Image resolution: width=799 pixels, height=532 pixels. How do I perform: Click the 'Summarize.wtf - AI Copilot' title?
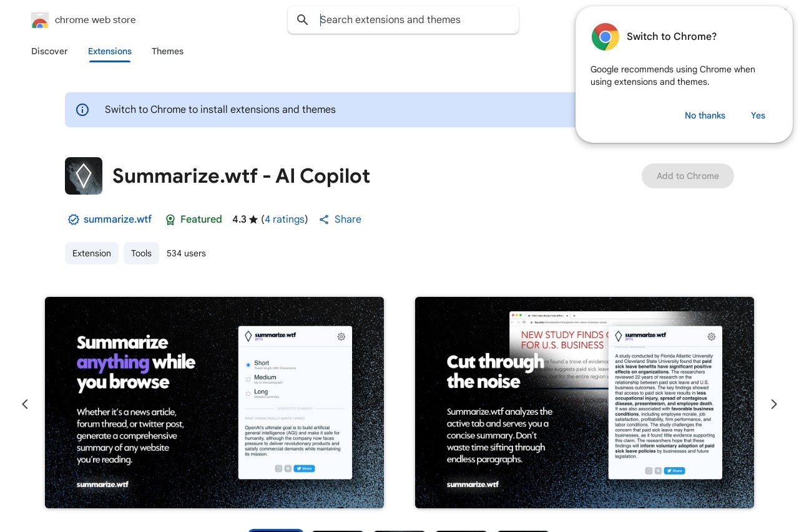pos(241,176)
